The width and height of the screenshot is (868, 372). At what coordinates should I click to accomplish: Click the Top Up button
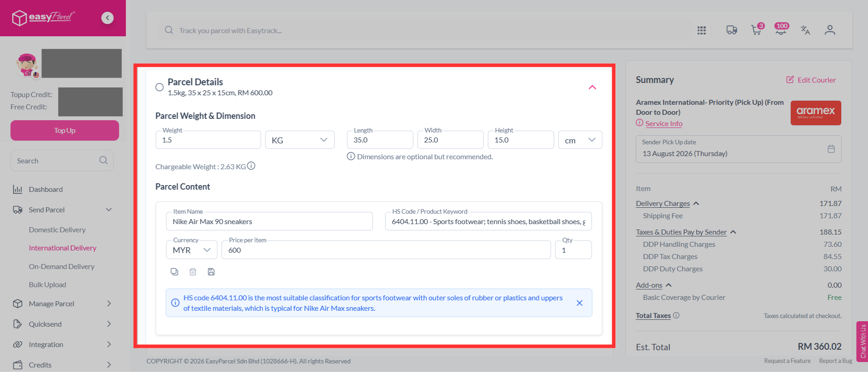[x=64, y=130]
